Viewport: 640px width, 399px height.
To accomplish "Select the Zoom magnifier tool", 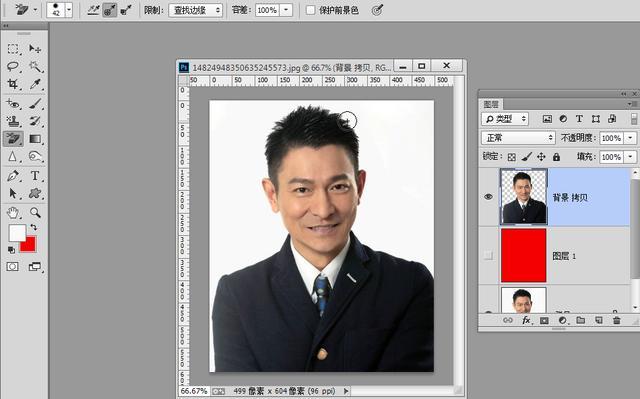I will (35, 212).
